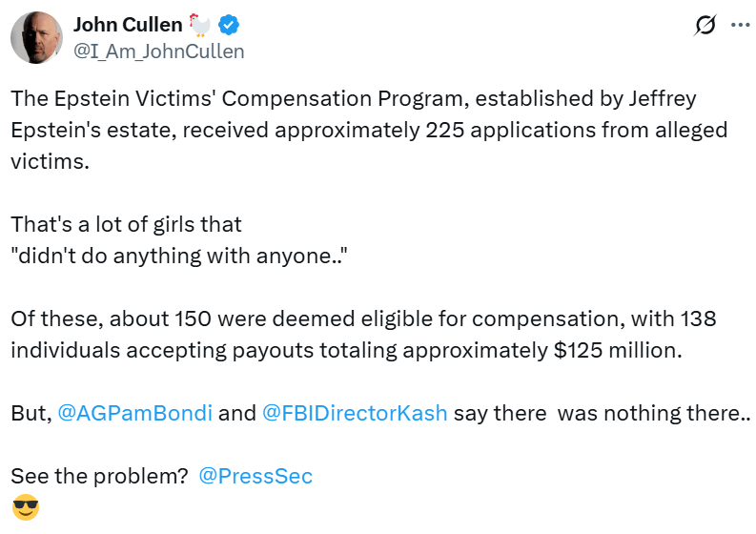This screenshot has height=534, width=756.
Task: Click the text "See the problem?"
Action: (x=99, y=476)
